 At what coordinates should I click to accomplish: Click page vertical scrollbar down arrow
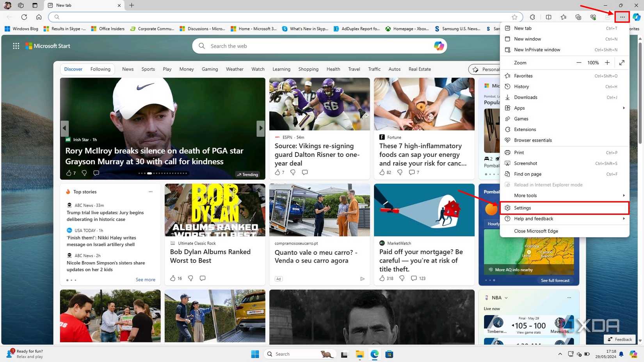[640, 340]
